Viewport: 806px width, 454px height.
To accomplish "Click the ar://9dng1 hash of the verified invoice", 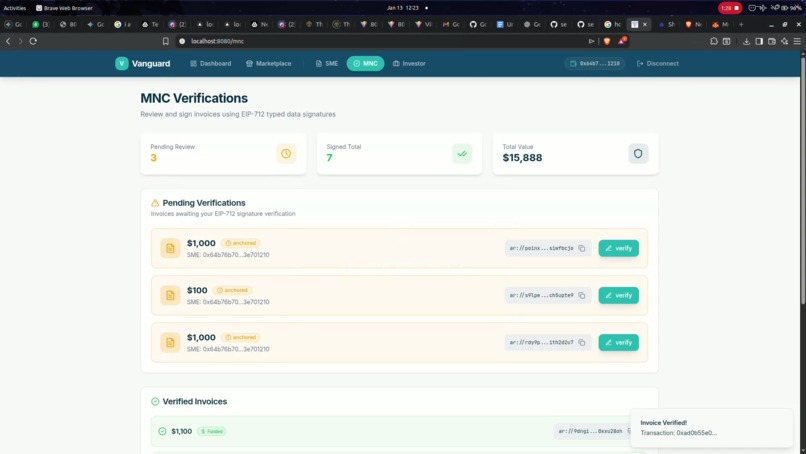I will [590, 431].
